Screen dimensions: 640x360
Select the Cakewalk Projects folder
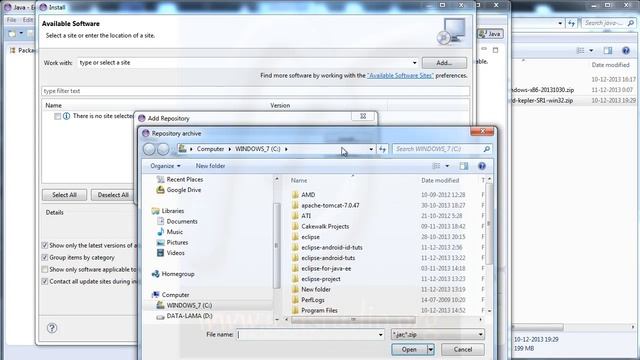tap(325, 227)
